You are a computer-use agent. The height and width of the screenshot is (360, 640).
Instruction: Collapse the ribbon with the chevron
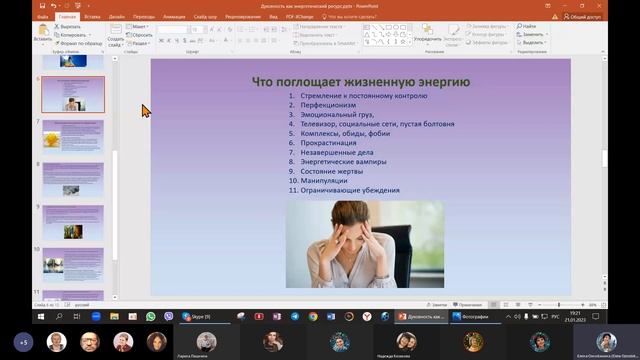[x=603, y=52]
